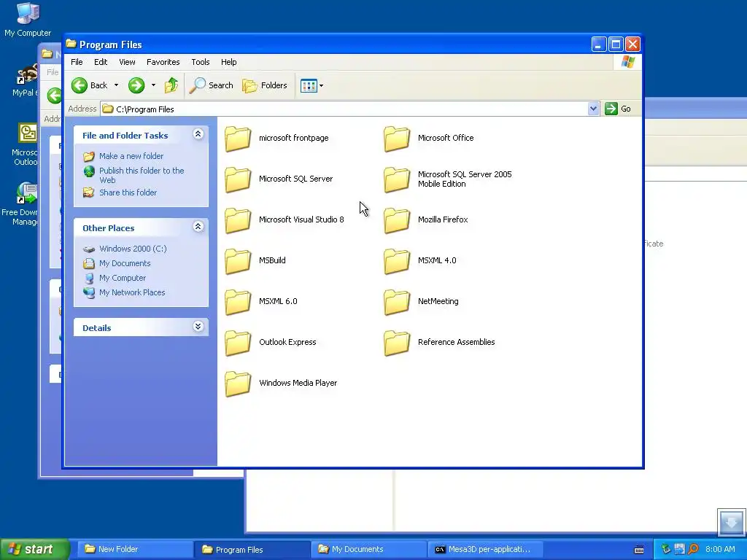The width and height of the screenshot is (747, 560).
Task: Open Microsoft Outlook desktop icon
Action: point(26,144)
